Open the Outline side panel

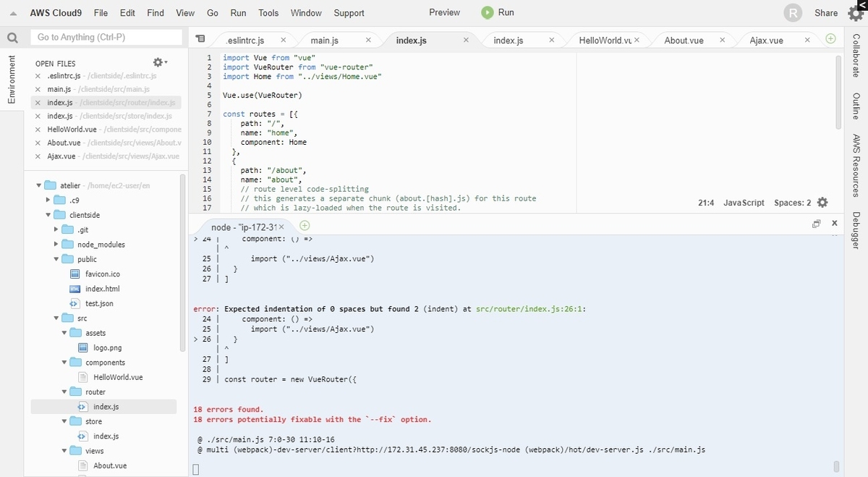point(856,106)
